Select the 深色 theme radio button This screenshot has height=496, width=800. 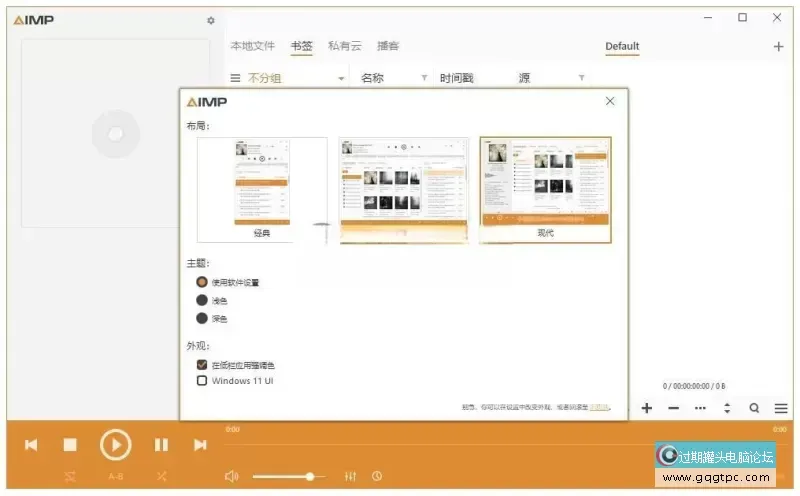coord(202,318)
